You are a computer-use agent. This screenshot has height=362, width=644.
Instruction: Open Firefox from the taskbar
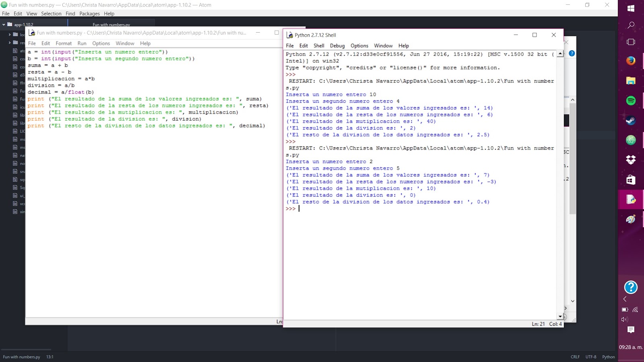pyautogui.click(x=631, y=61)
